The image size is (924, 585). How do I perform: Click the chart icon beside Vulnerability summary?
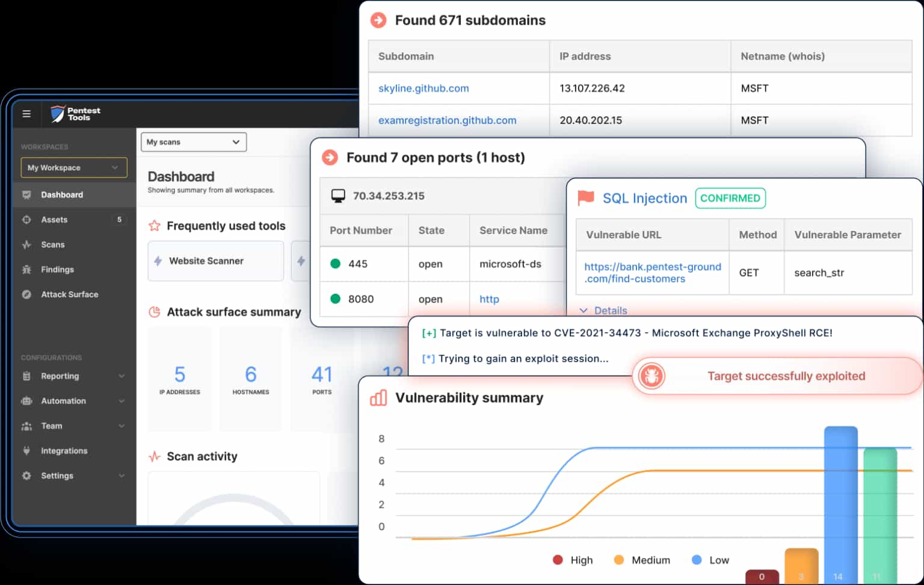(378, 398)
